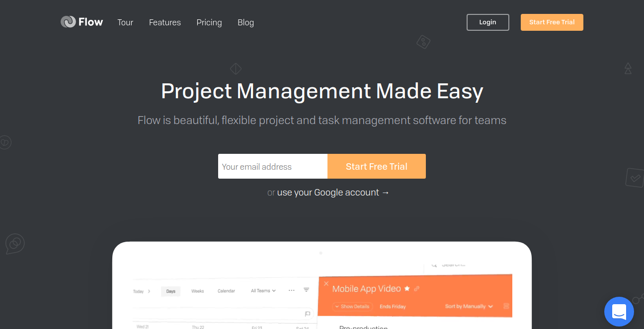Click the project panel layout icon
The height and width of the screenshot is (329, 644).
click(x=506, y=306)
